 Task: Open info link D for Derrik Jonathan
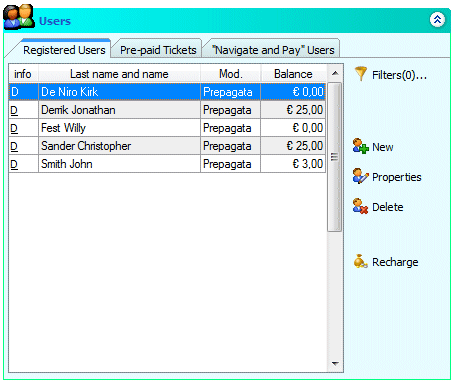click(14, 110)
